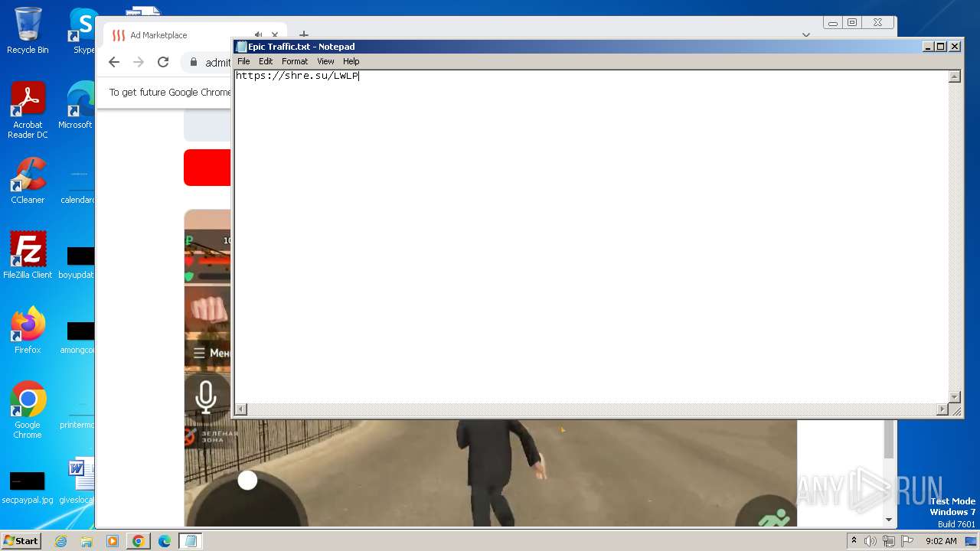Viewport: 980px width, 551px height.
Task: Open Acrobat Reader DC desktop shortcut
Action: pyautogui.click(x=28, y=110)
